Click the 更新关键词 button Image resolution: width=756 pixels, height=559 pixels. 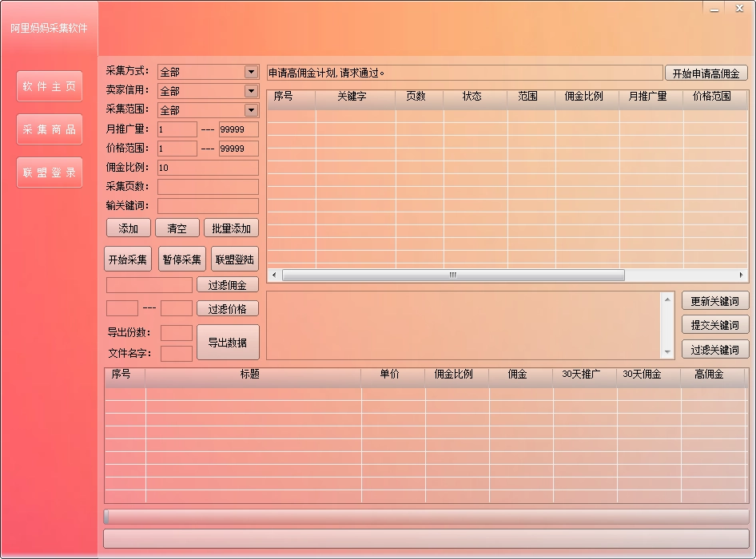coord(714,301)
